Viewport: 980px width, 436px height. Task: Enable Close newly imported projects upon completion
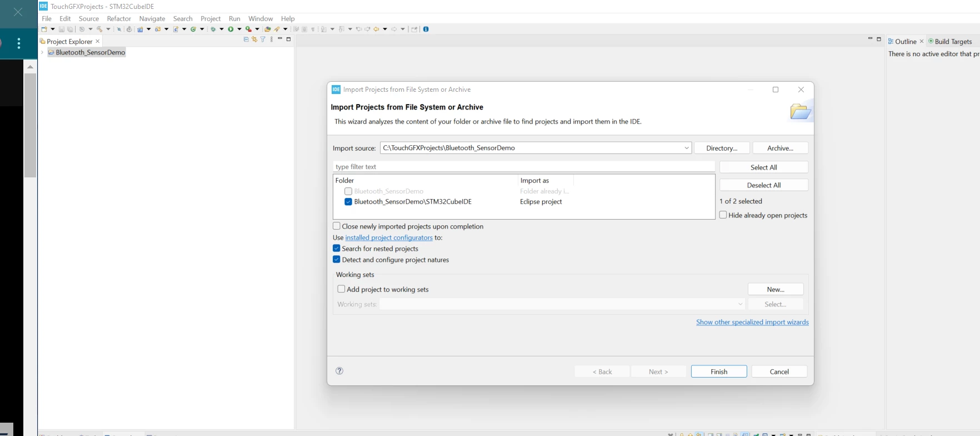click(337, 226)
